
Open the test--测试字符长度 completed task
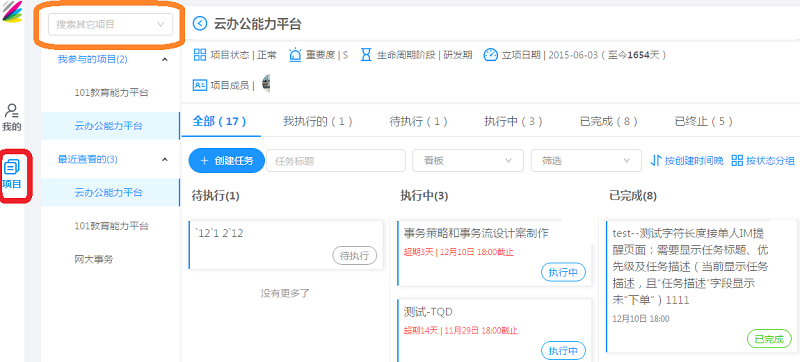coord(702,286)
